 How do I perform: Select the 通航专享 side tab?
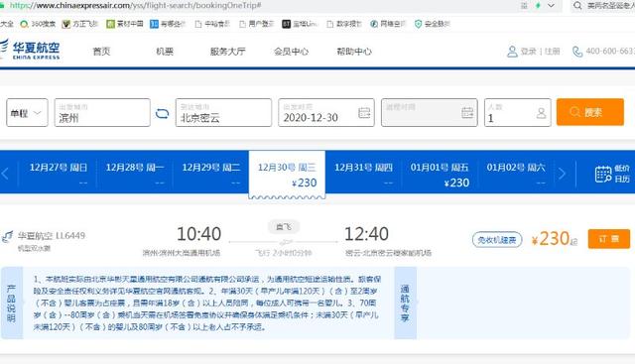point(405,303)
